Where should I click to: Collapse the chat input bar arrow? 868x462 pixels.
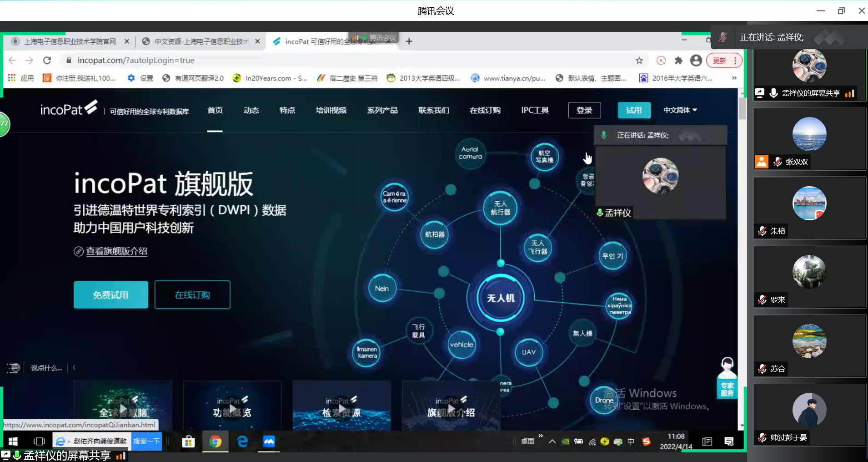click(x=74, y=368)
